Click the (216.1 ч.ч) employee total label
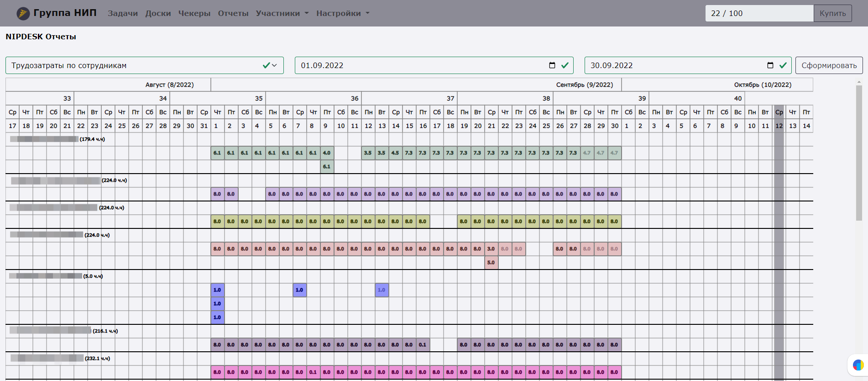This screenshot has width=868, height=381. coord(105,331)
